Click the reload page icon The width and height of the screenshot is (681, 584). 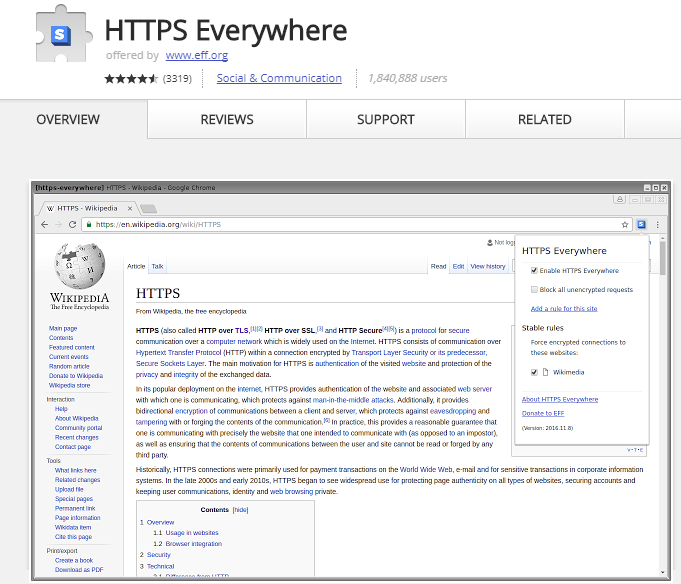[73, 224]
